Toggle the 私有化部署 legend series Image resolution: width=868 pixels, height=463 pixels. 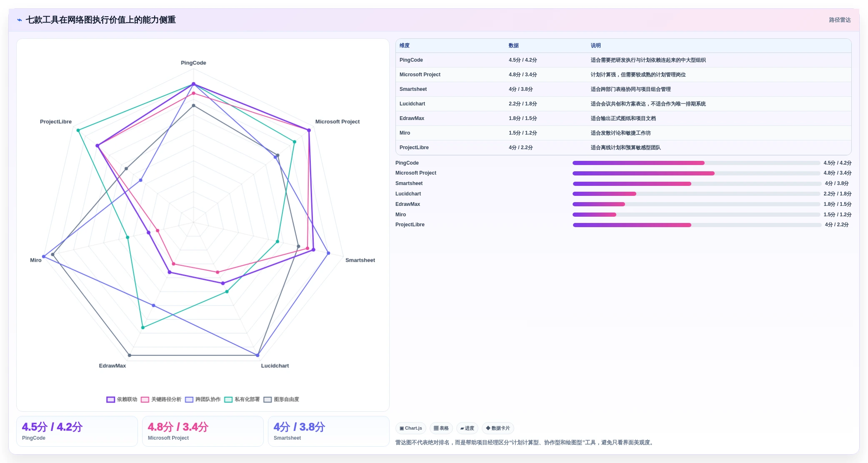[x=242, y=399]
